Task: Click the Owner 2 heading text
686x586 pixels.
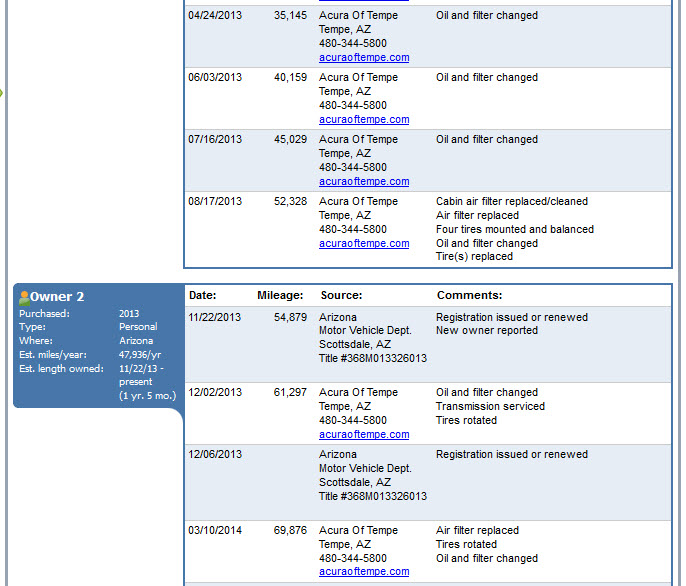Action: [57, 297]
